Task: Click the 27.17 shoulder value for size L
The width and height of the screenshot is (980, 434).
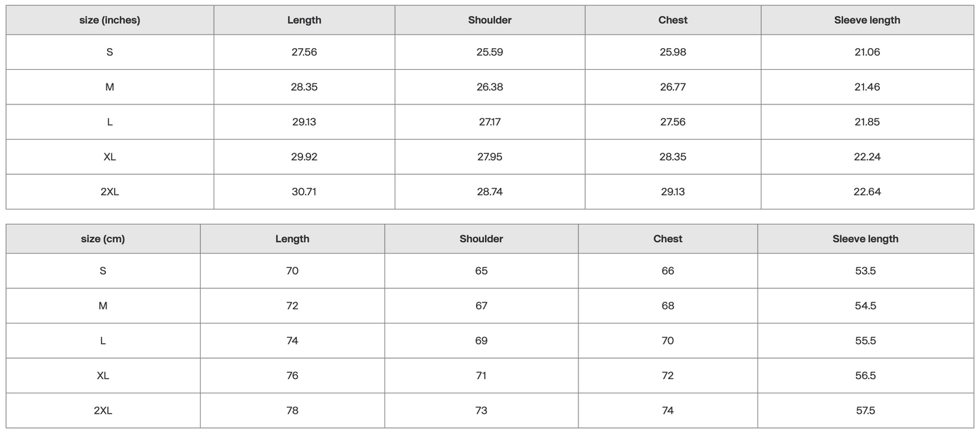Action: (490, 122)
